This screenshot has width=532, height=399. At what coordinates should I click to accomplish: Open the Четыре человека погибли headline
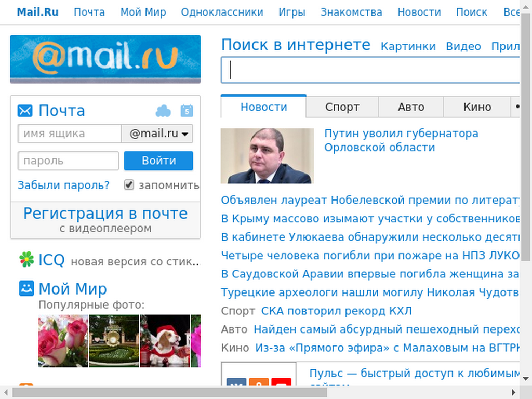click(x=370, y=255)
